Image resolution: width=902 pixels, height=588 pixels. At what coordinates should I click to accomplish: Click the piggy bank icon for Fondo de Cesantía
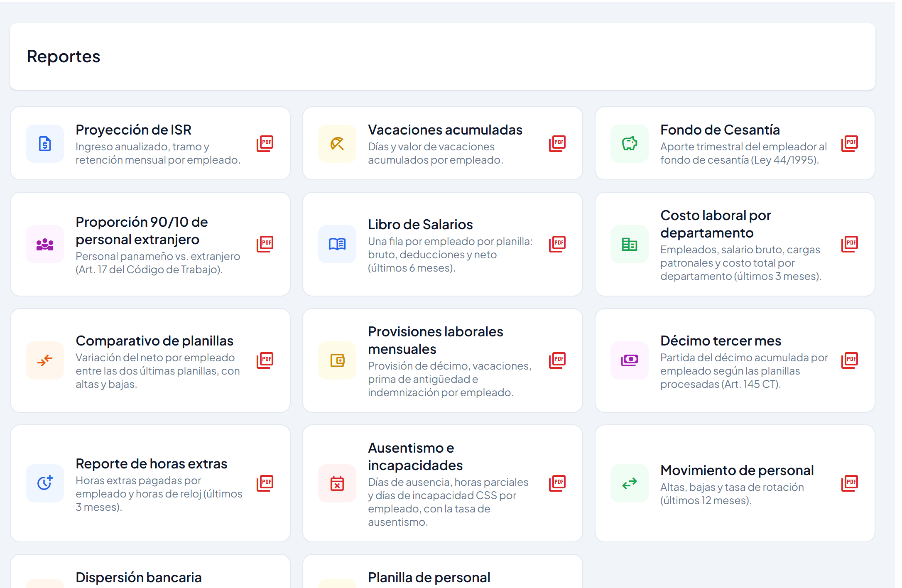630,144
